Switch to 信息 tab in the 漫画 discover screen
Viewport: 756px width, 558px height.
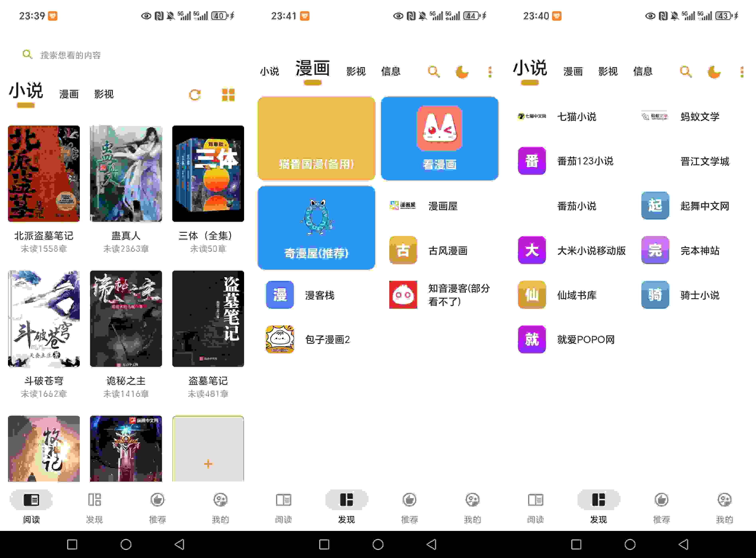[391, 71]
